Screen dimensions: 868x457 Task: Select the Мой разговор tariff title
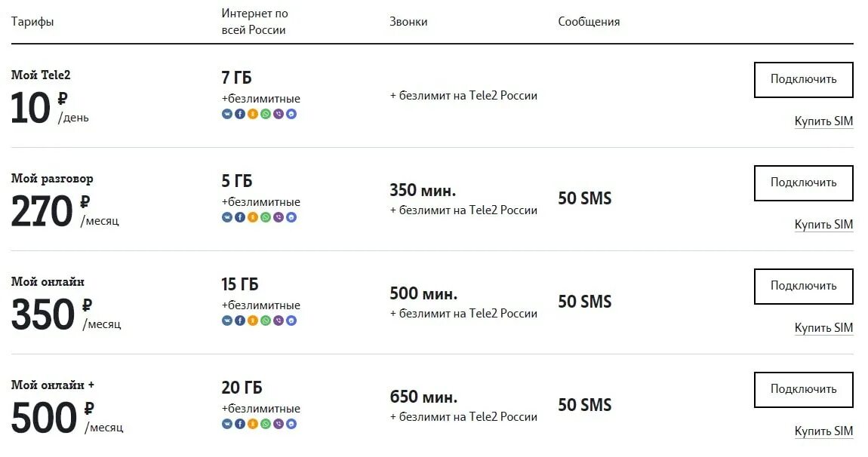(x=52, y=179)
